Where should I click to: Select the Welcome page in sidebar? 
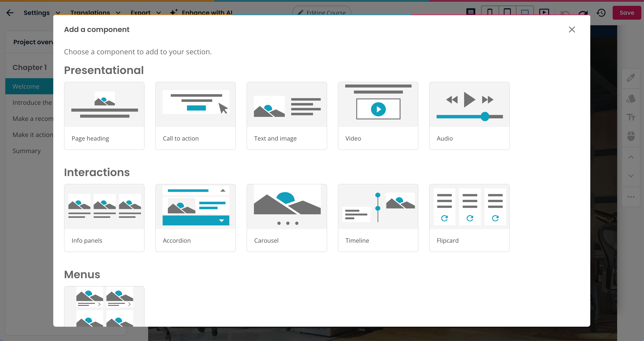[x=29, y=86]
